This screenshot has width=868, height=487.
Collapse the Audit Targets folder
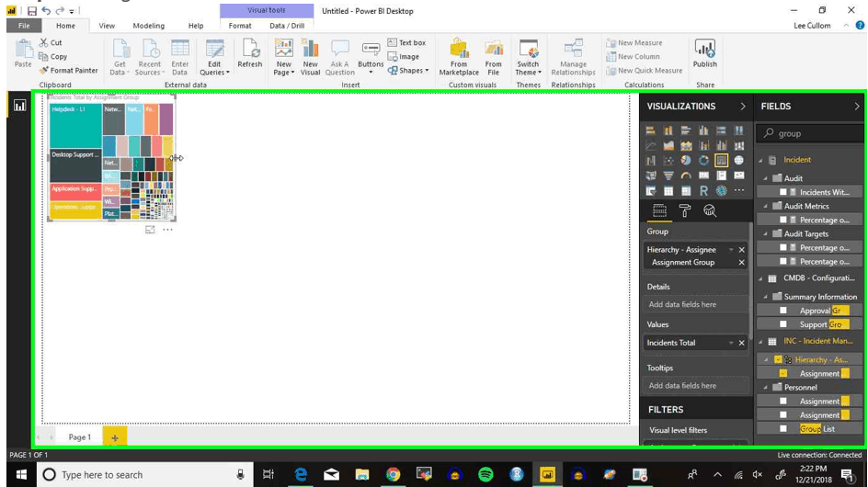click(x=766, y=233)
